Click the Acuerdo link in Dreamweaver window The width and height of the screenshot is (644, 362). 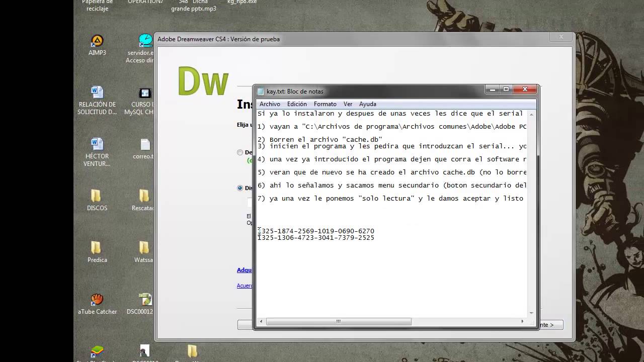245,286
